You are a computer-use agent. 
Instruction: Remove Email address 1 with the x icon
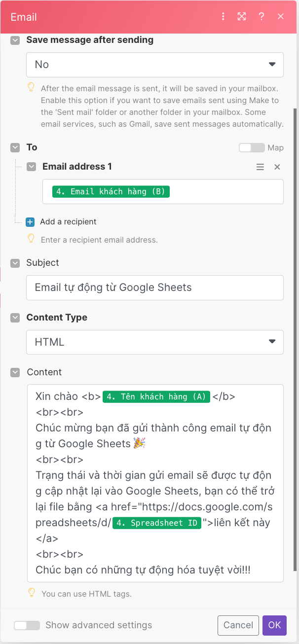coord(277,167)
